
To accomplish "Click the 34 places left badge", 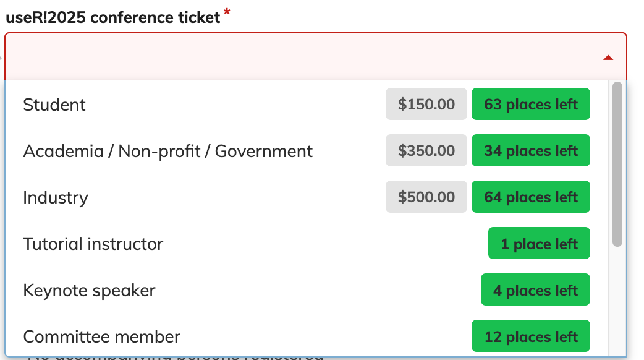I will (x=531, y=150).
